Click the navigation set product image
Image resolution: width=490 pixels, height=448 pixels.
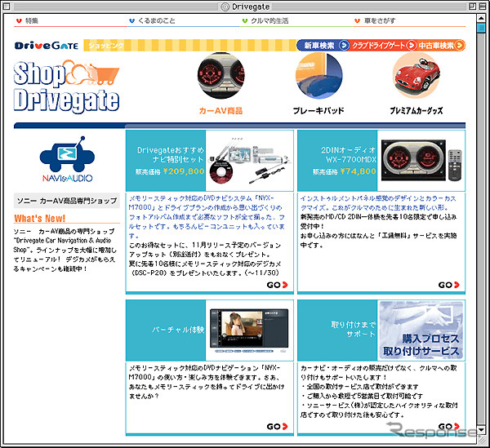pos(249,161)
